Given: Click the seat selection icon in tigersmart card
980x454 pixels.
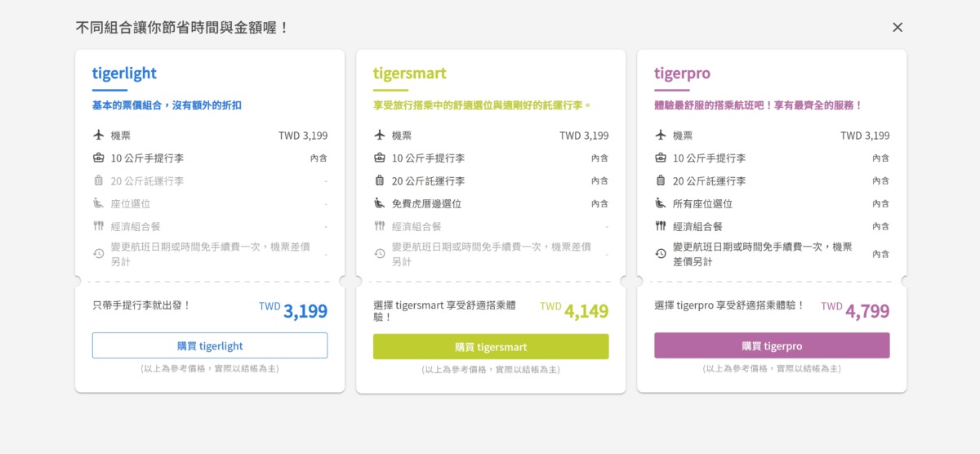Looking at the screenshot, I should [380, 204].
